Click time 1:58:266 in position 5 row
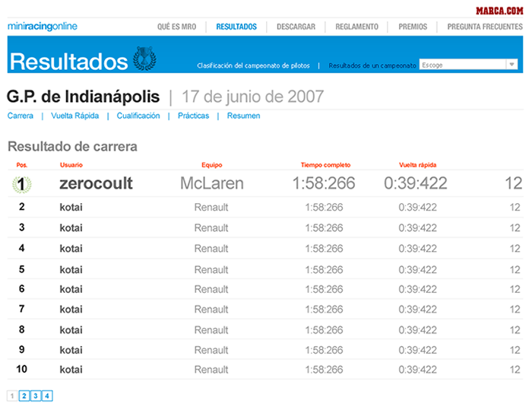Image resolution: width=532 pixels, height=413 pixels. click(x=324, y=270)
